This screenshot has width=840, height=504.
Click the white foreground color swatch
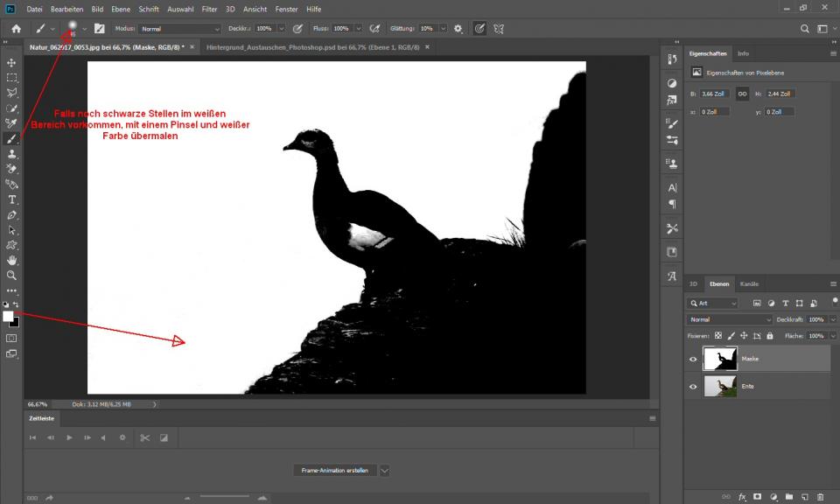9,316
